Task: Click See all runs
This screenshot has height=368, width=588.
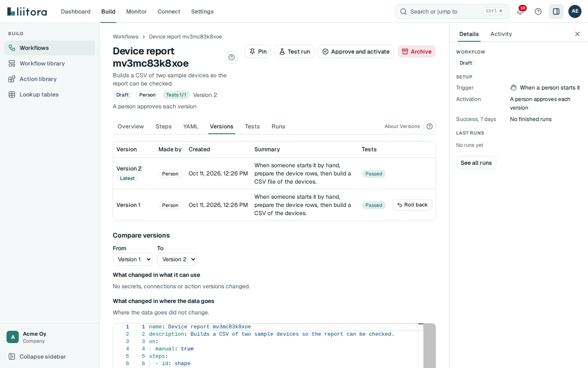Action: [x=476, y=163]
